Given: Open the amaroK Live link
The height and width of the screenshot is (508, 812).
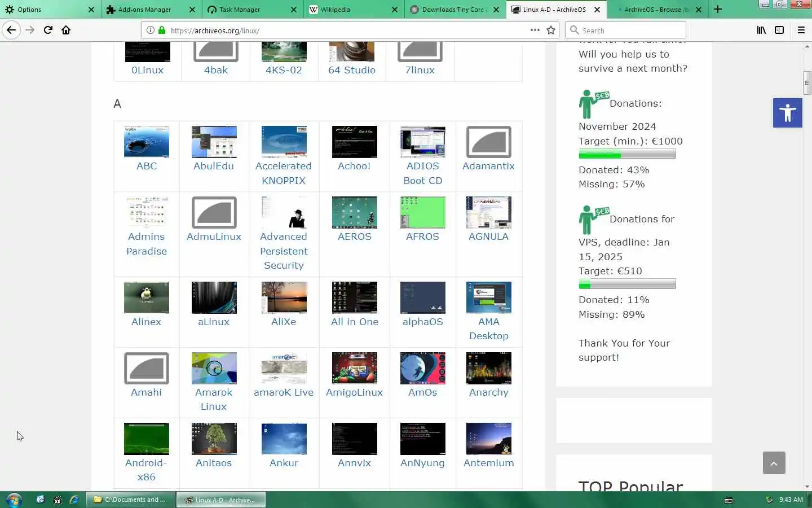Looking at the screenshot, I should click(x=284, y=392).
